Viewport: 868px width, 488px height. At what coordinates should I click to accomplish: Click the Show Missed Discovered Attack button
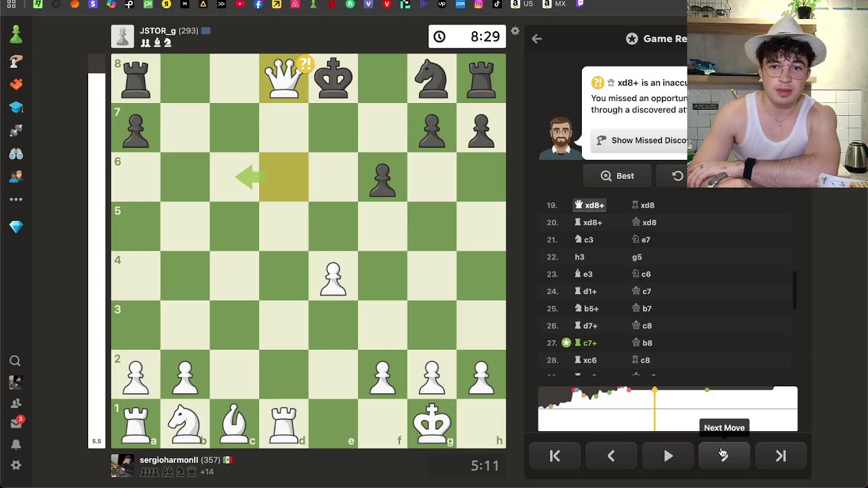(x=641, y=140)
